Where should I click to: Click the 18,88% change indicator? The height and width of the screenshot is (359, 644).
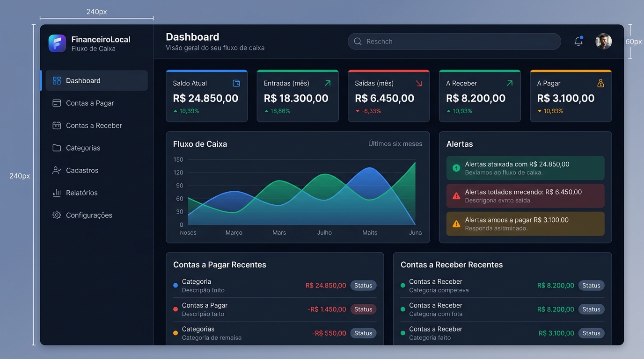(277, 111)
